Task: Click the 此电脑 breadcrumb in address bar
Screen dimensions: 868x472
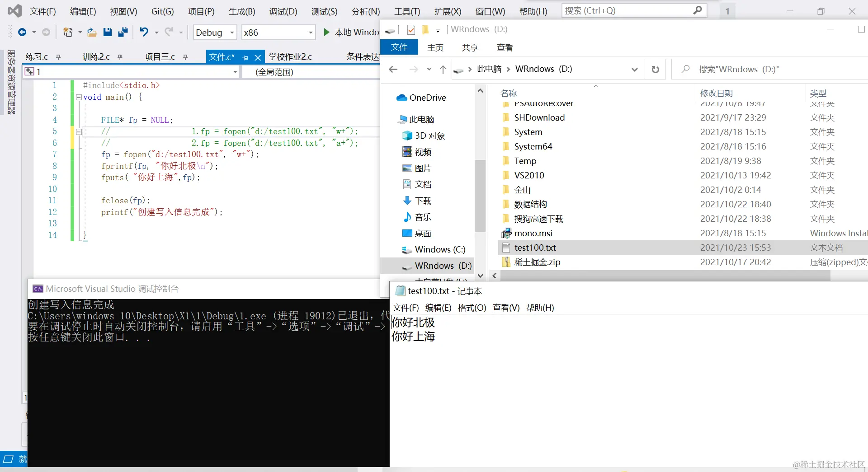Action: [489, 69]
